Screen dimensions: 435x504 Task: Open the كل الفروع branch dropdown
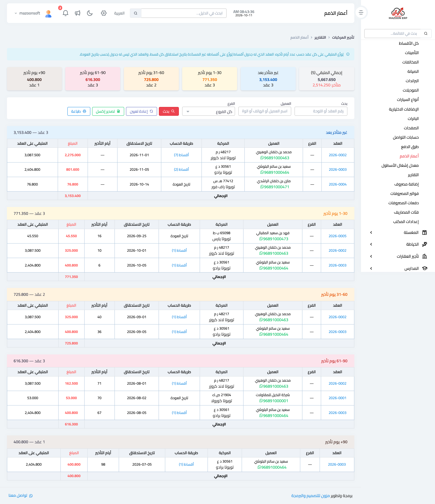point(209,111)
